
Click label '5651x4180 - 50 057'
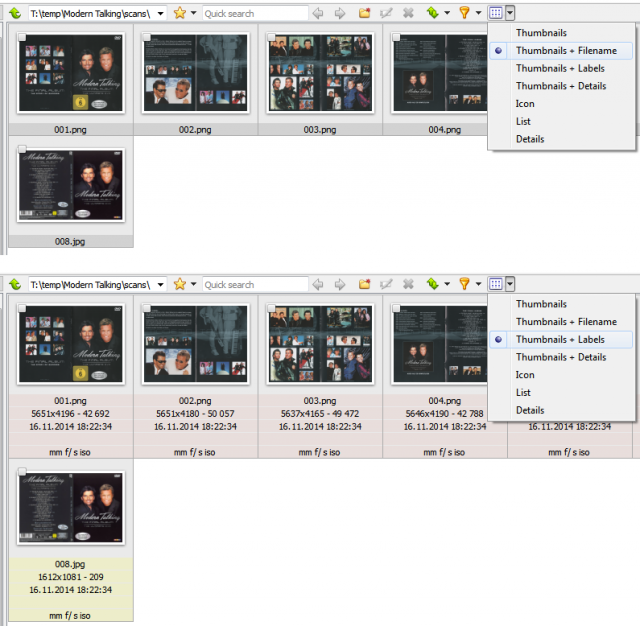click(x=195, y=413)
